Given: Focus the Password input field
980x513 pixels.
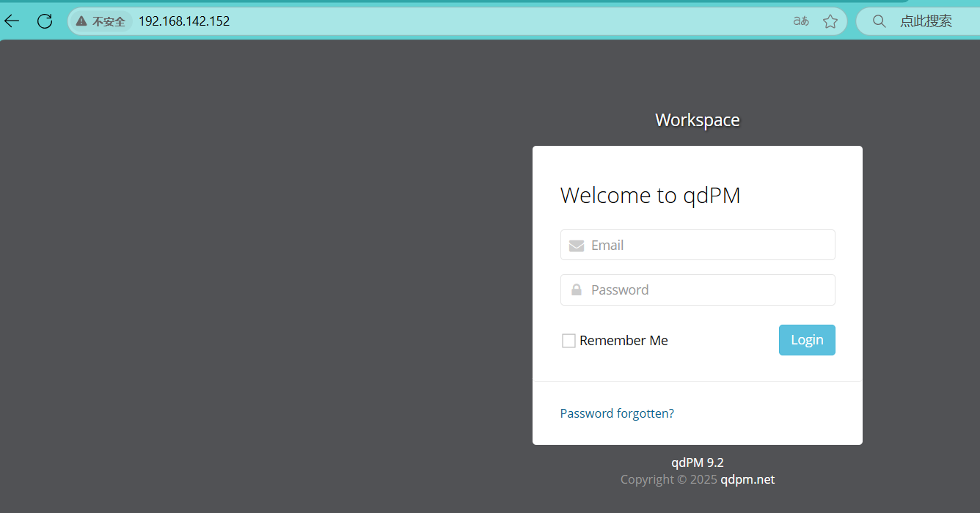Looking at the screenshot, I should (x=698, y=289).
